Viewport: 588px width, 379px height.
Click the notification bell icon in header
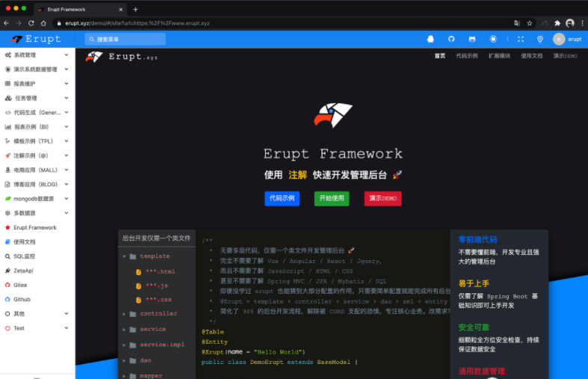pyautogui.click(x=430, y=39)
